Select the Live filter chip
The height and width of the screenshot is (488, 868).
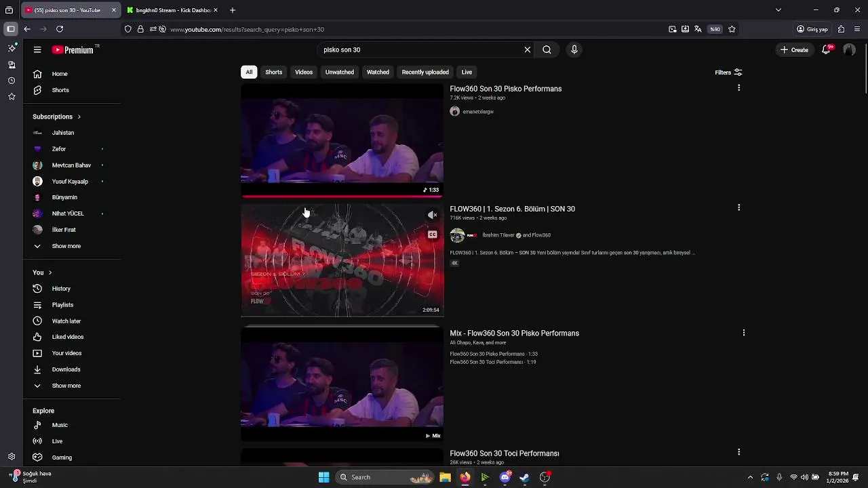pyautogui.click(x=467, y=72)
